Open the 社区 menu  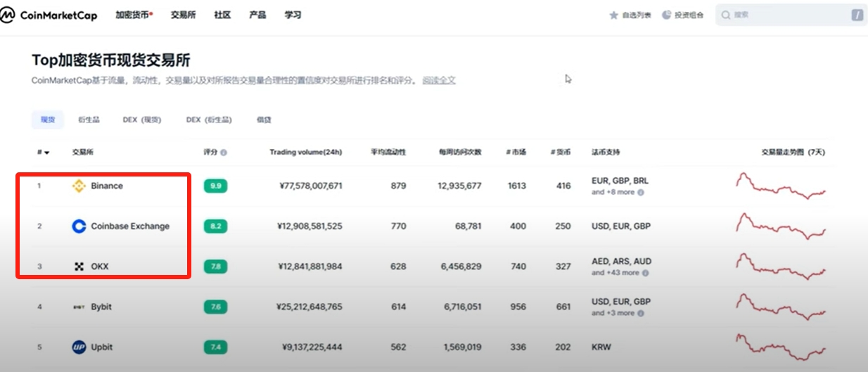222,15
